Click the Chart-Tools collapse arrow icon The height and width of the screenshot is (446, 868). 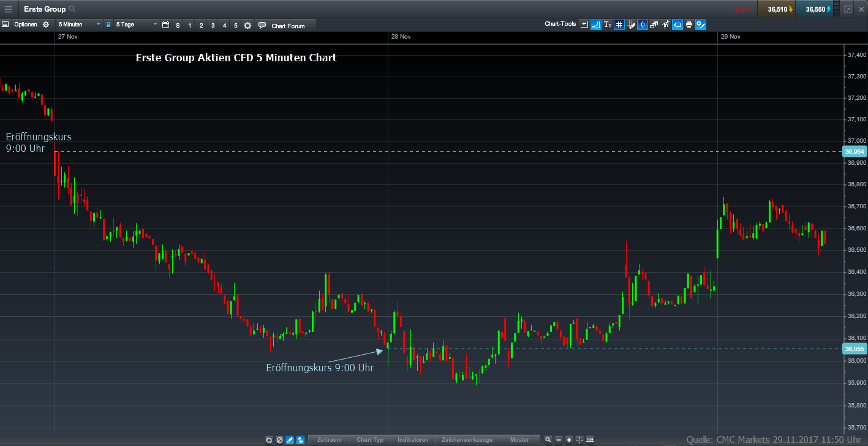pyautogui.click(x=584, y=25)
